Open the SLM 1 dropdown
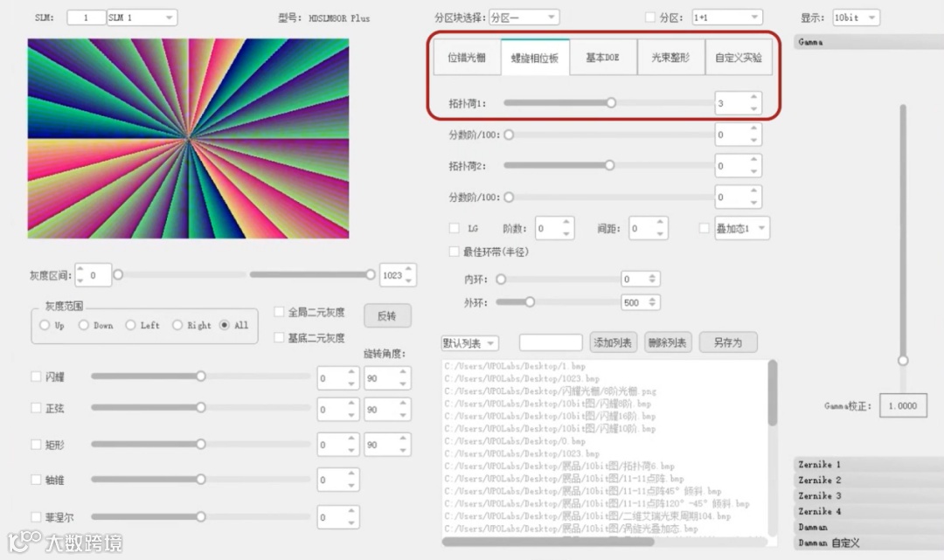Screen dimensions: 944x560 coord(142,17)
